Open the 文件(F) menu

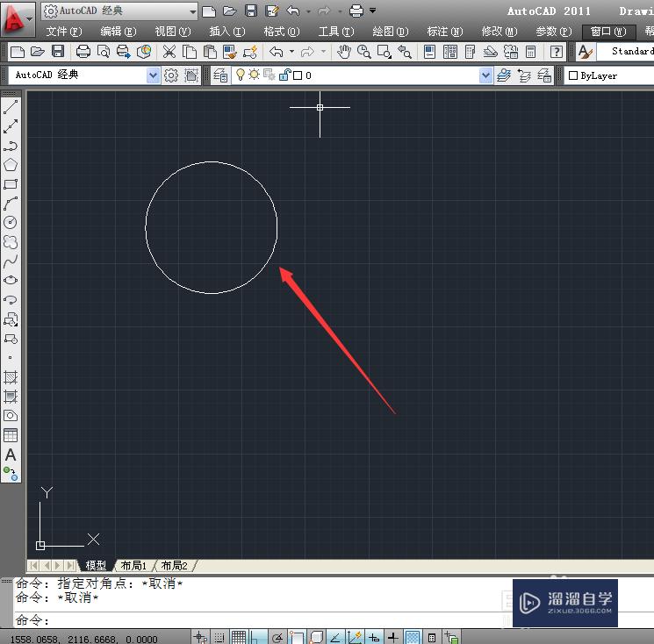(64, 32)
